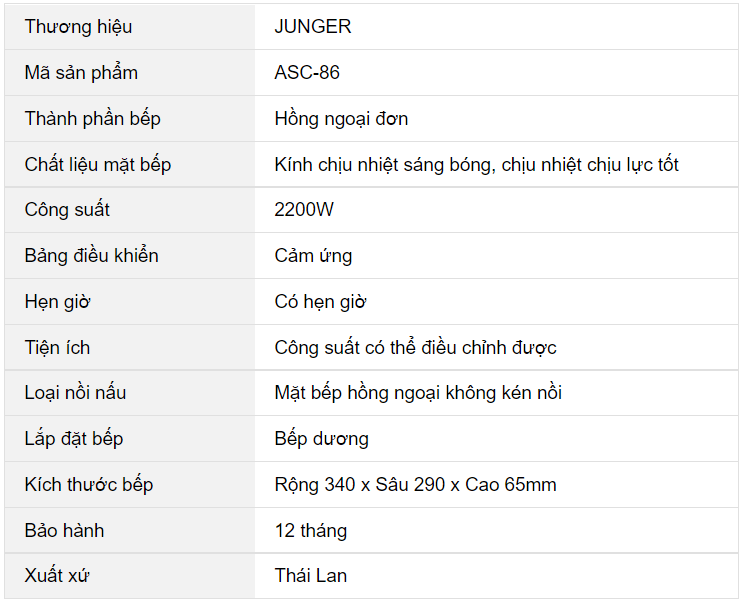
Task: Click the Thái Lan origin value
Action: 311,576
